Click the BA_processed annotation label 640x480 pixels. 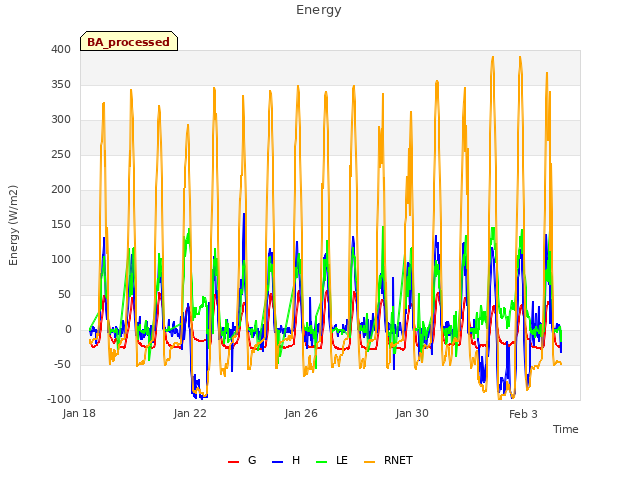(129, 42)
